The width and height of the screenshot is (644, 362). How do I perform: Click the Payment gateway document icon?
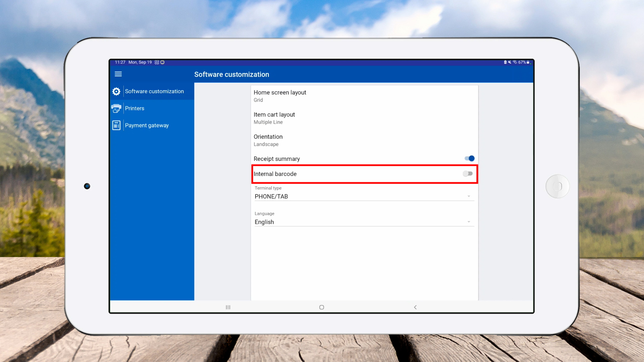(x=116, y=125)
